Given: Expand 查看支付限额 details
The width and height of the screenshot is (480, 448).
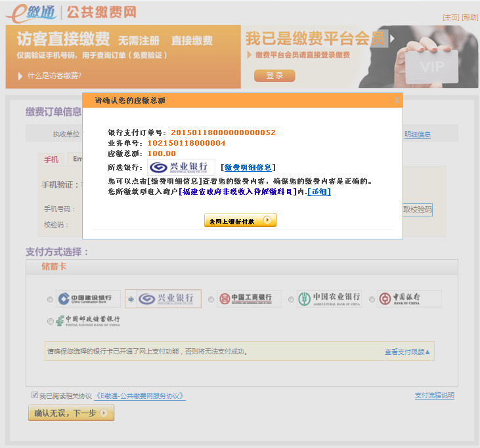Looking at the screenshot, I should tap(407, 352).
